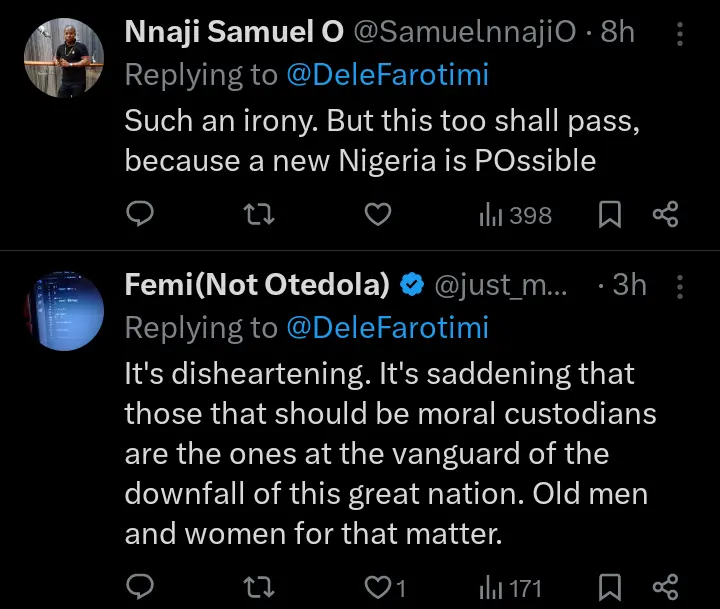Share Femi(Not Otedola)'s tweet

coord(665,586)
